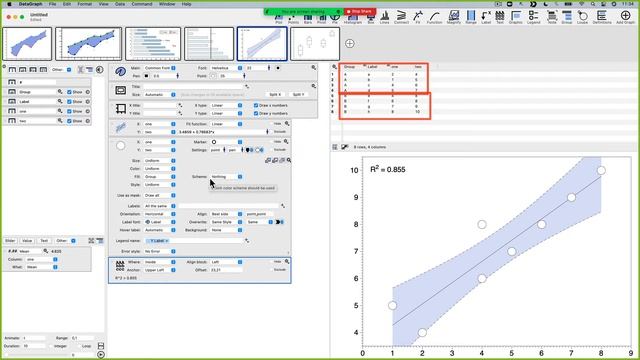The width and height of the screenshot is (640, 360).
Task: Click the Graphic toolbar icon
Action: (516, 17)
